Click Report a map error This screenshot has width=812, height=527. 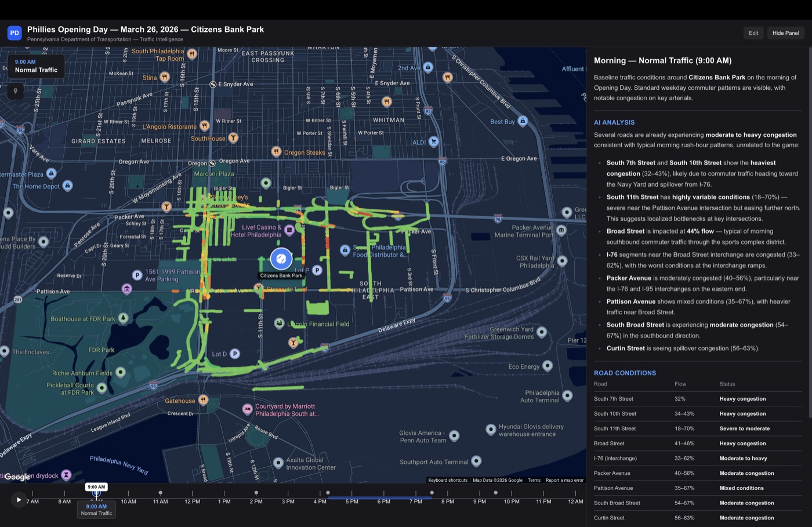(564, 480)
